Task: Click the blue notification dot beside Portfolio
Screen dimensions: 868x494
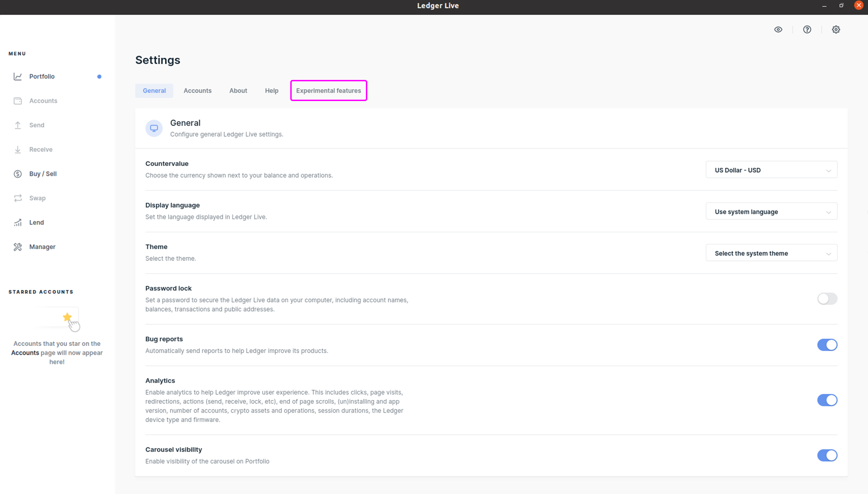Action: pos(99,77)
